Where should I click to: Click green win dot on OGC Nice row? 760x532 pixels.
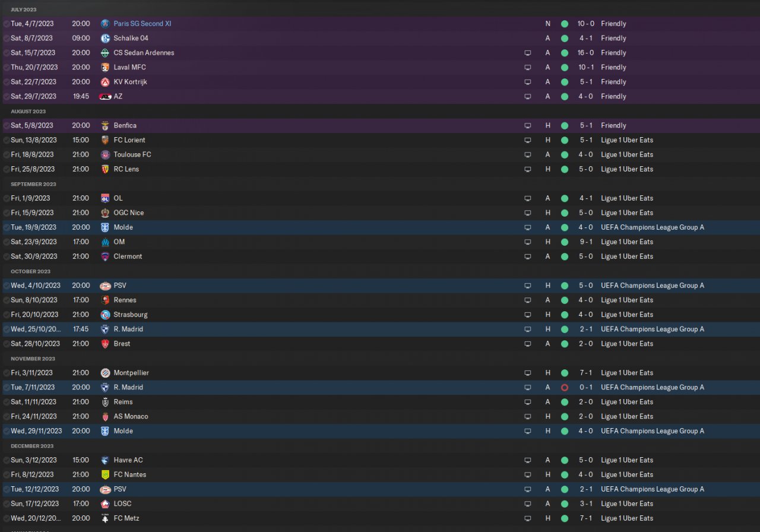click(x=564, y=213)
